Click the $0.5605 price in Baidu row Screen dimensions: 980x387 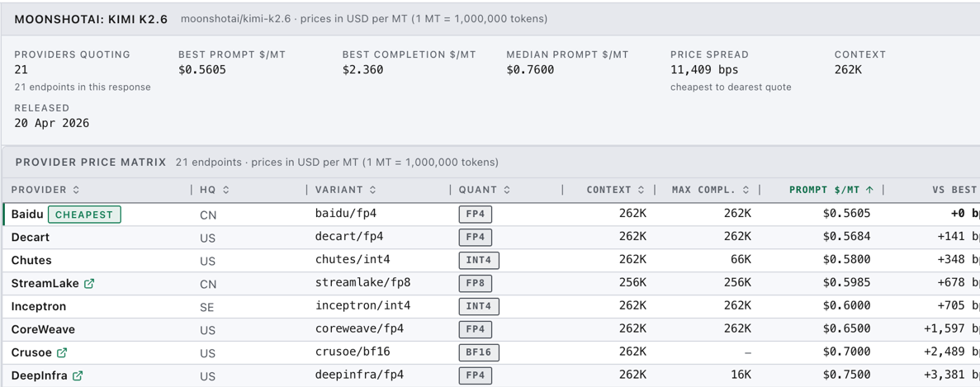coord(846,214)
